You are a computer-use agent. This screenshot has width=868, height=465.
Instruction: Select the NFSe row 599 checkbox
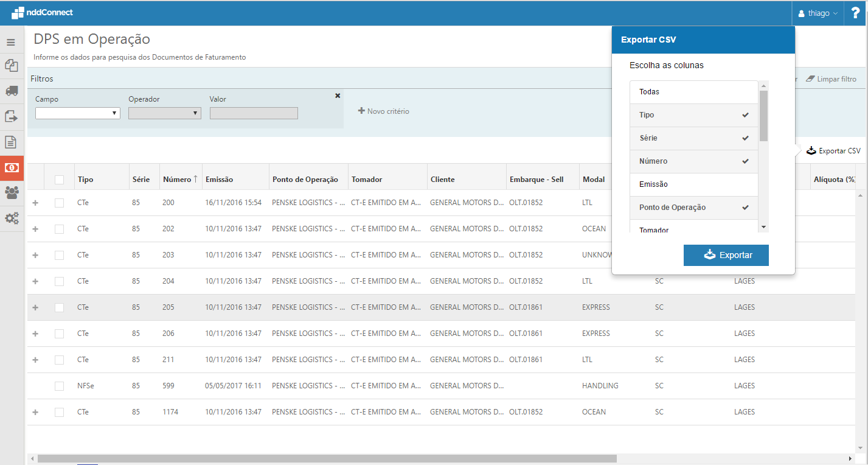pos(59,386)
